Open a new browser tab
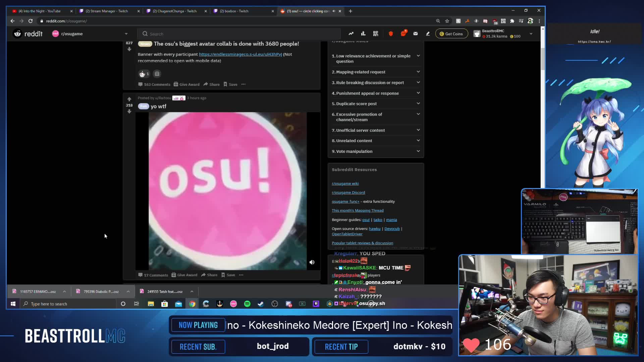The width and height of the screenshot is (644, 362). [351, 11]
